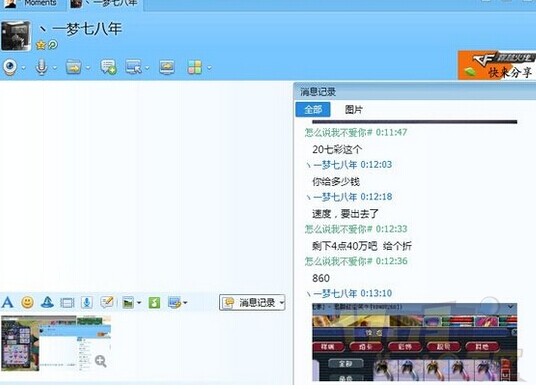Start a video call with webcam icon

(10, 67)
